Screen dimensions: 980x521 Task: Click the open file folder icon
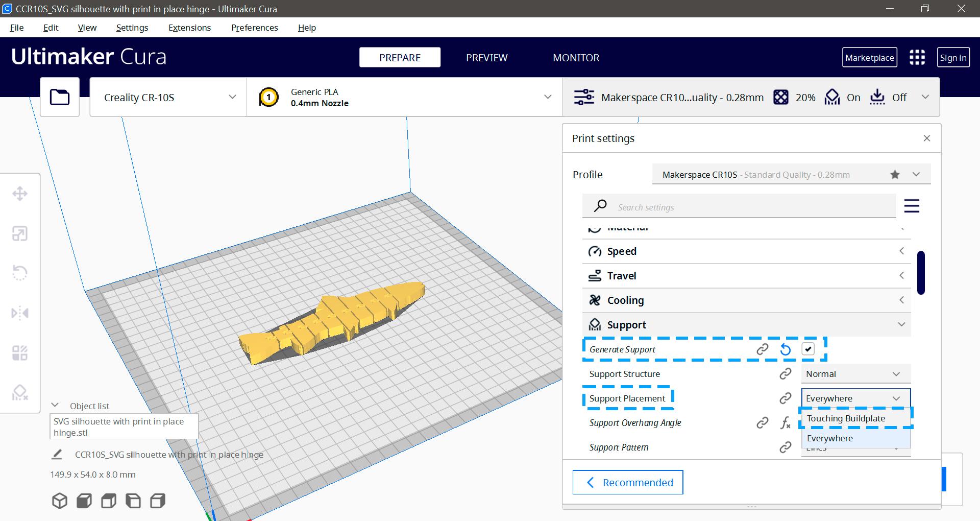click(60, 97)
